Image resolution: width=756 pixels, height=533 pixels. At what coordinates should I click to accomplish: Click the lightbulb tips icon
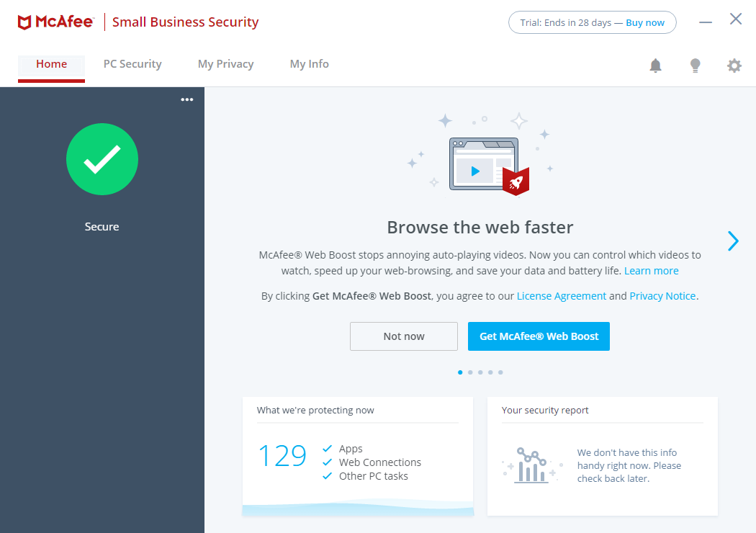click(x=695, y=66)
